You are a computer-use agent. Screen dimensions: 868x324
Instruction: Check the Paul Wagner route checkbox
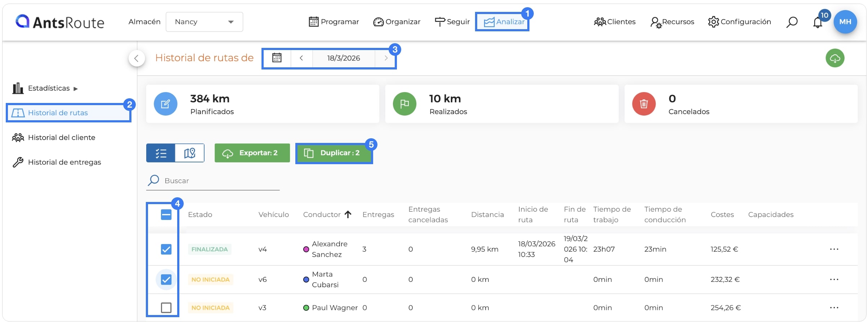(166, 308)
